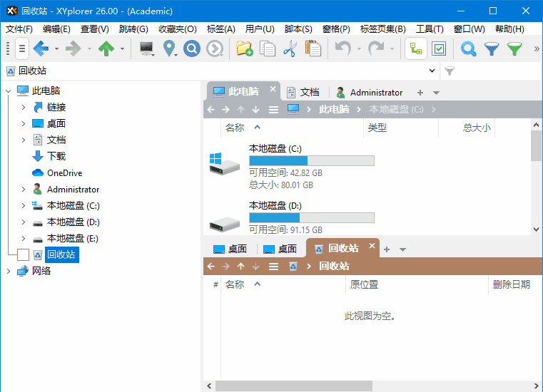This screenshot has width=543, height=392.
Task: Click the Paste clipboard icon
Action: tap(313, 48)
